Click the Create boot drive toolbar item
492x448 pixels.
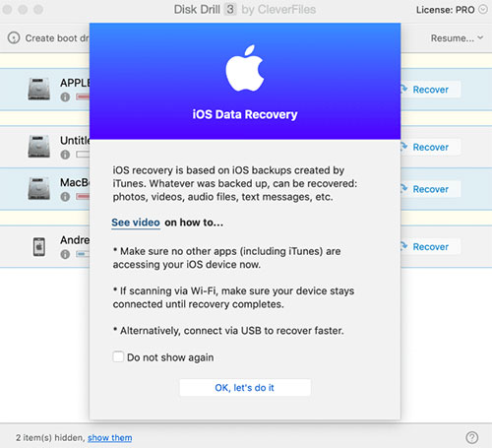coord(48,38)
